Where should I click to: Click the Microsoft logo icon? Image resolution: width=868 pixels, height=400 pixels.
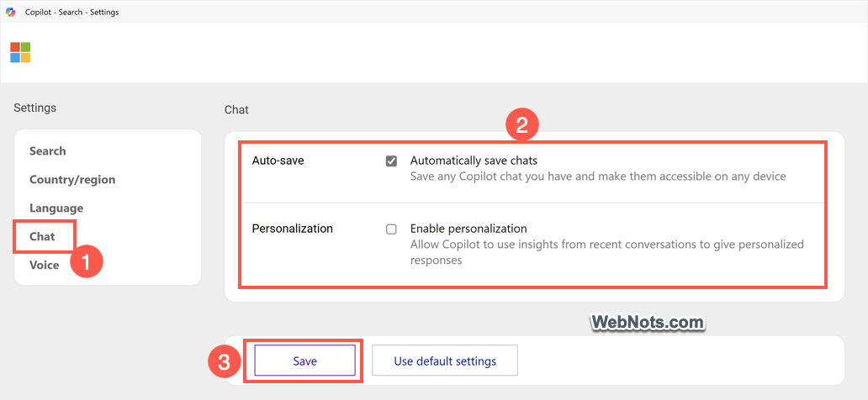(x=20, y=53)
